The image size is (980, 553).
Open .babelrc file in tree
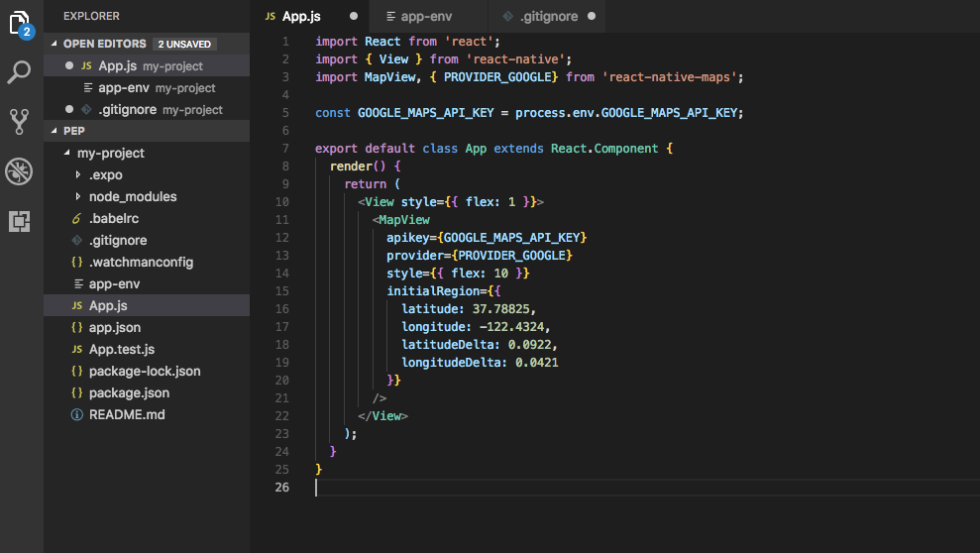click(x=147, y=218)
